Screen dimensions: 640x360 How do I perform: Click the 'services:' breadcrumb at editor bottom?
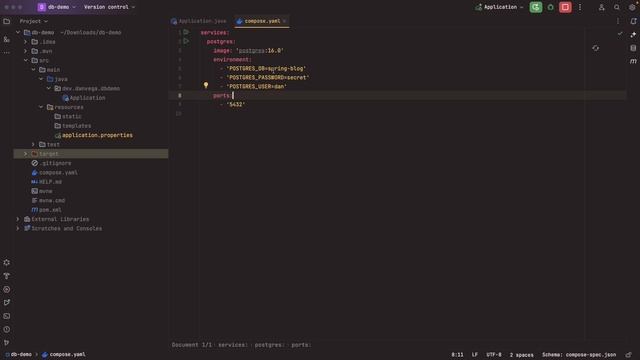(233, 345)
